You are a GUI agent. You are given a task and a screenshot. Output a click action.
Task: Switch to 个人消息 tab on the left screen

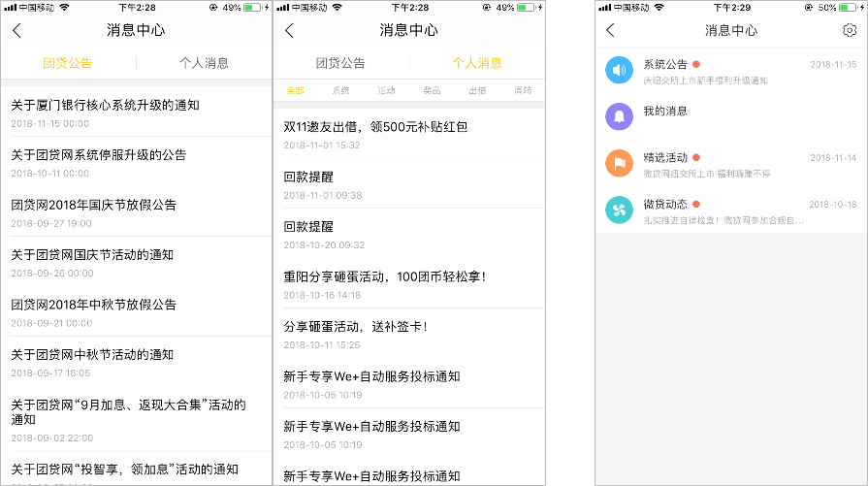[204, 63]
